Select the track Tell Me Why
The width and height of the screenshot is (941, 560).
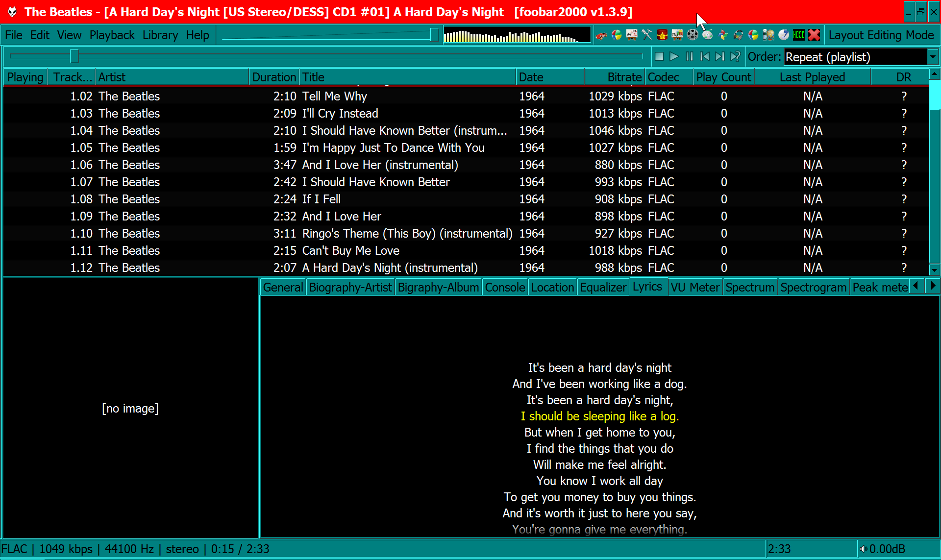pyautogui.click(x=466, y=96)
